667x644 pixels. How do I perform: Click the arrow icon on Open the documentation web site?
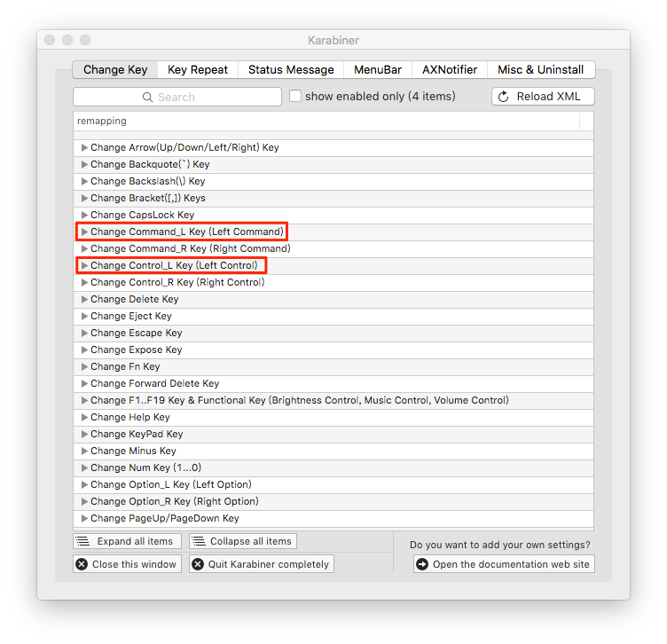422,564
